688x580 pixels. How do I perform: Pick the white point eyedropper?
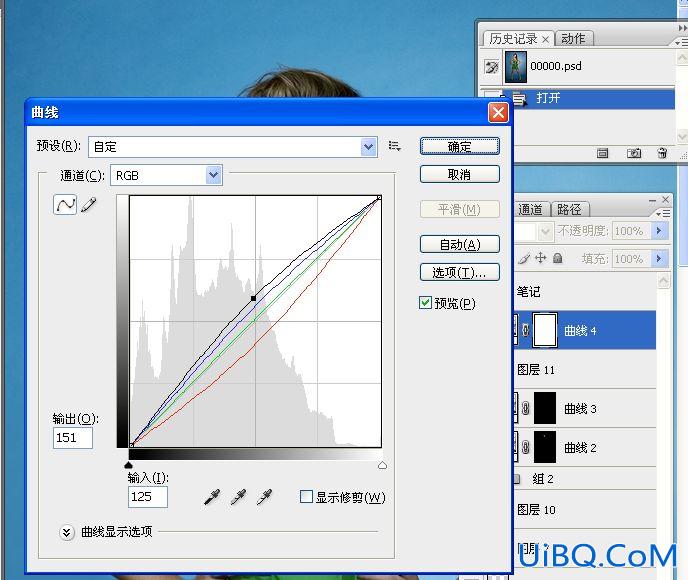pyautogui.click(x=265, y=497)
